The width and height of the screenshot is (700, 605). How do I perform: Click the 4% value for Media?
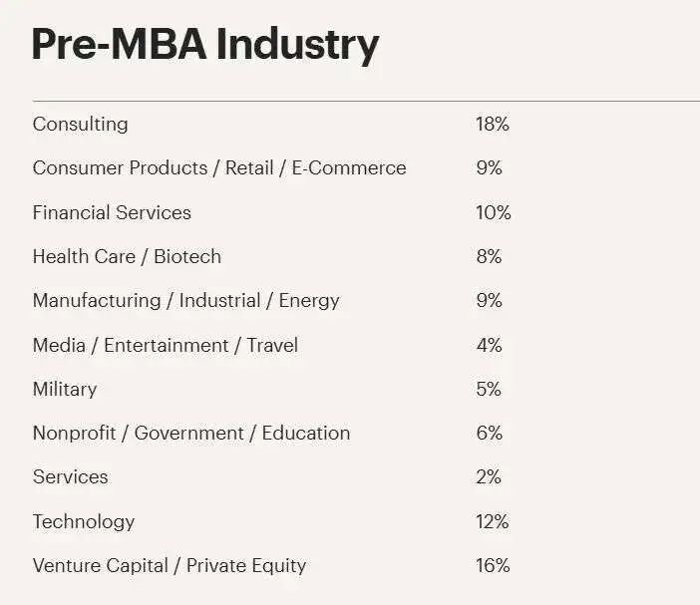point(489,345)
